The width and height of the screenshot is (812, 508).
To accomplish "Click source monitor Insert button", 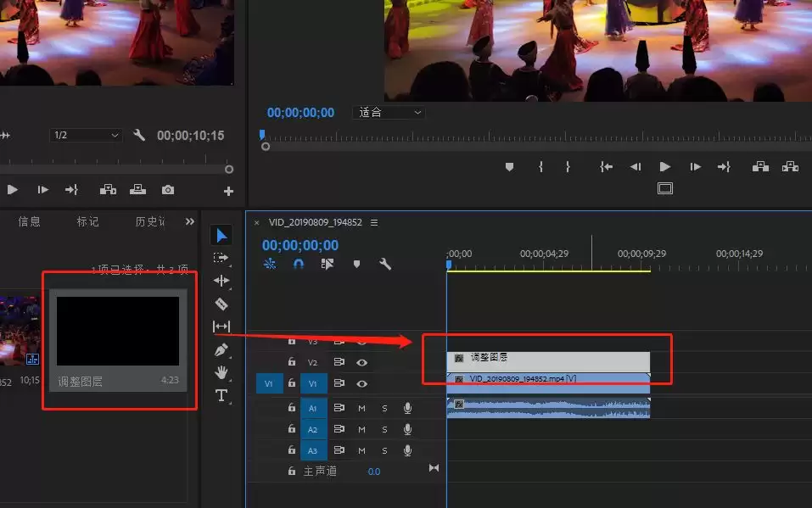I will click(108, 190).
